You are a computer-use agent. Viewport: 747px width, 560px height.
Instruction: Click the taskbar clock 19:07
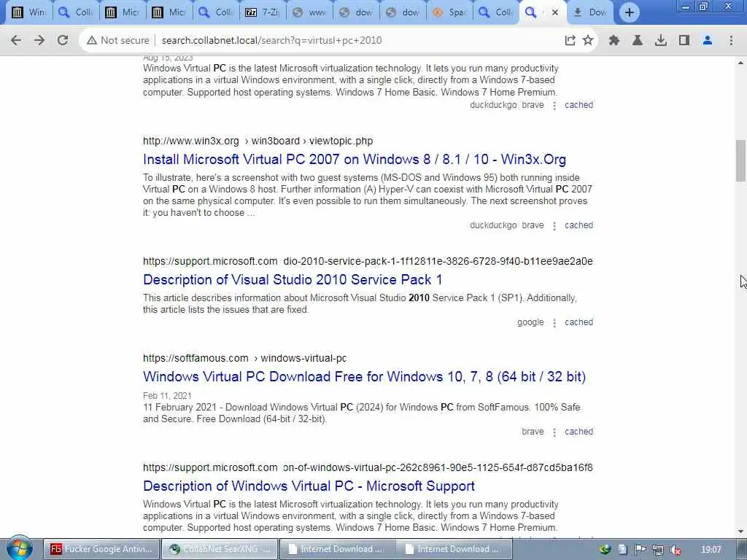tap(711, 550)
